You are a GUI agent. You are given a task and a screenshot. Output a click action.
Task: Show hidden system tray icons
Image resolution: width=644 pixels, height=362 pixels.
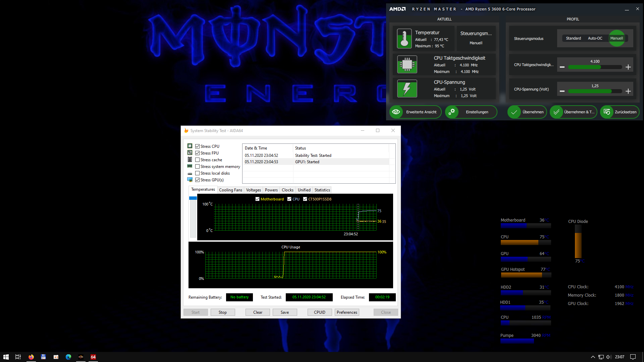pyautogui.click(x=593, y=357)
